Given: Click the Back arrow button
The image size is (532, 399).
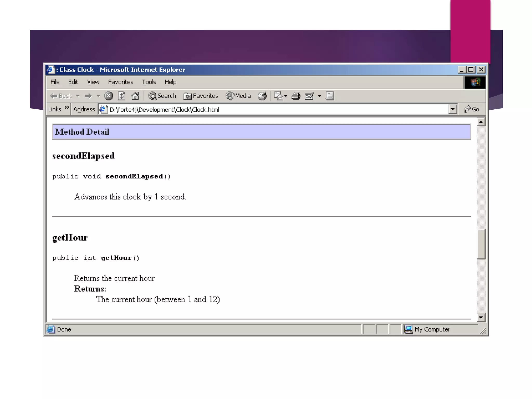Looking at the screenshot, I should [x=61, y=96].
